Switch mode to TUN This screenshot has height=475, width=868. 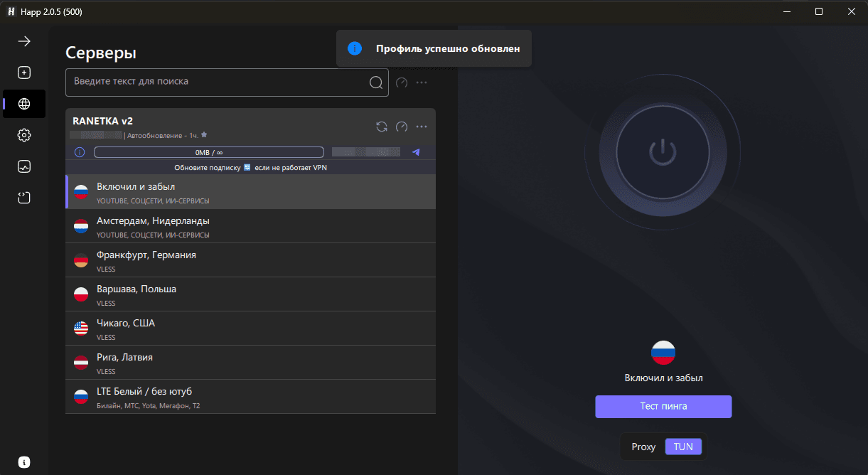[x=683, y=447]
